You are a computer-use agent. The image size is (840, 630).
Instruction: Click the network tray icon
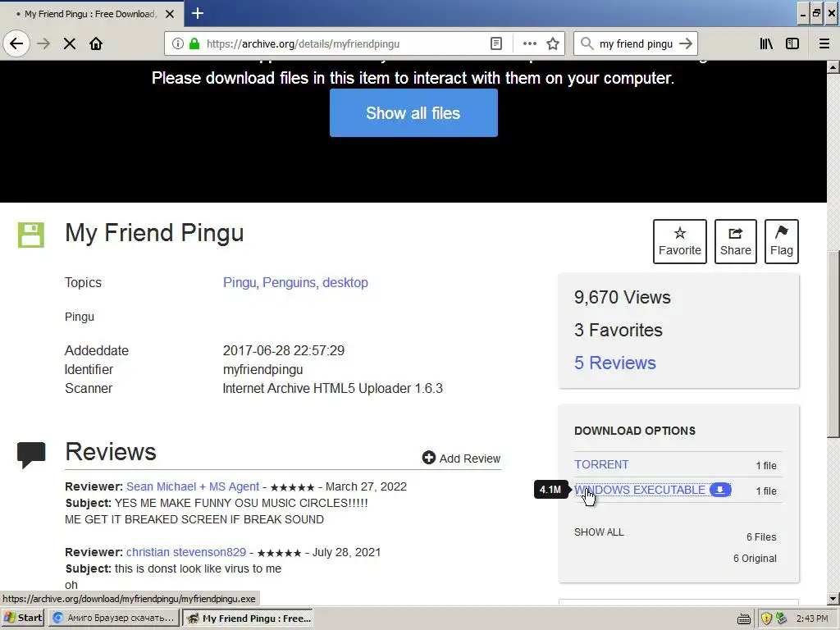pos(782,619)
